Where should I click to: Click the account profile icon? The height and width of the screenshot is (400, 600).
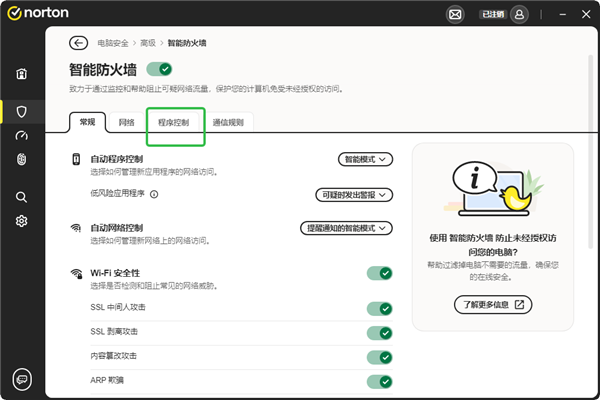pos(519,15)
